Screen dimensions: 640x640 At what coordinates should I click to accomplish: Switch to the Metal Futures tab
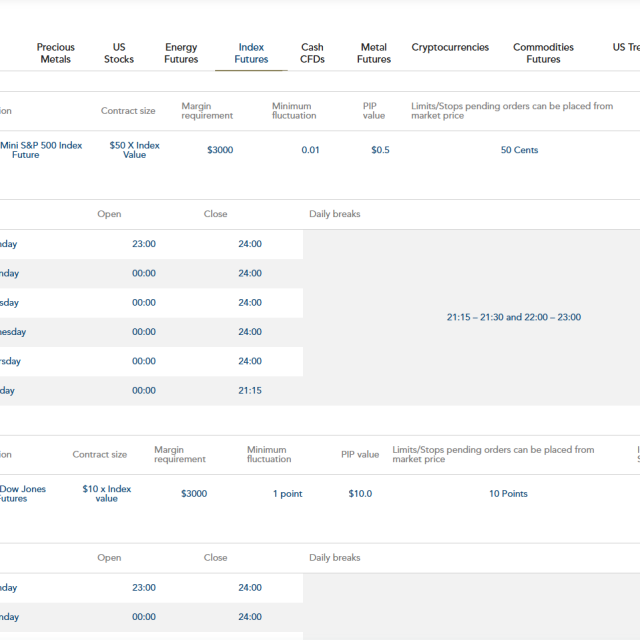pos(373,53)
